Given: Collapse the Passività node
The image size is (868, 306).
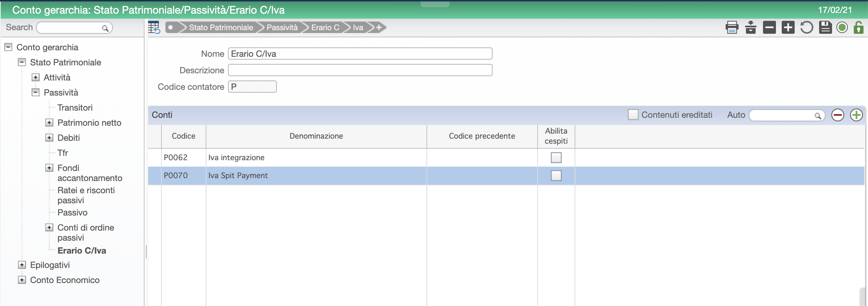Looking at the screenshot, I should 36,92.
